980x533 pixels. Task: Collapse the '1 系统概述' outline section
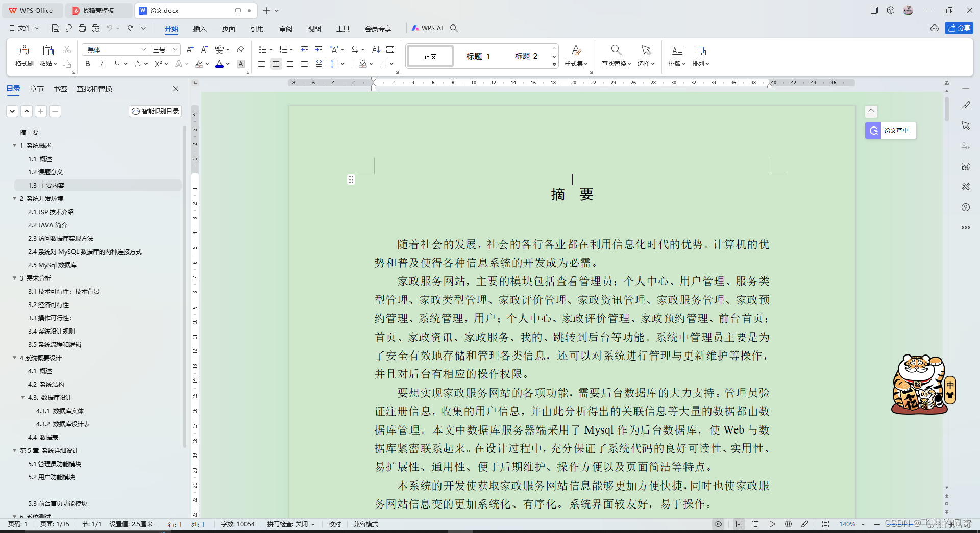click(x=14, y=145)
